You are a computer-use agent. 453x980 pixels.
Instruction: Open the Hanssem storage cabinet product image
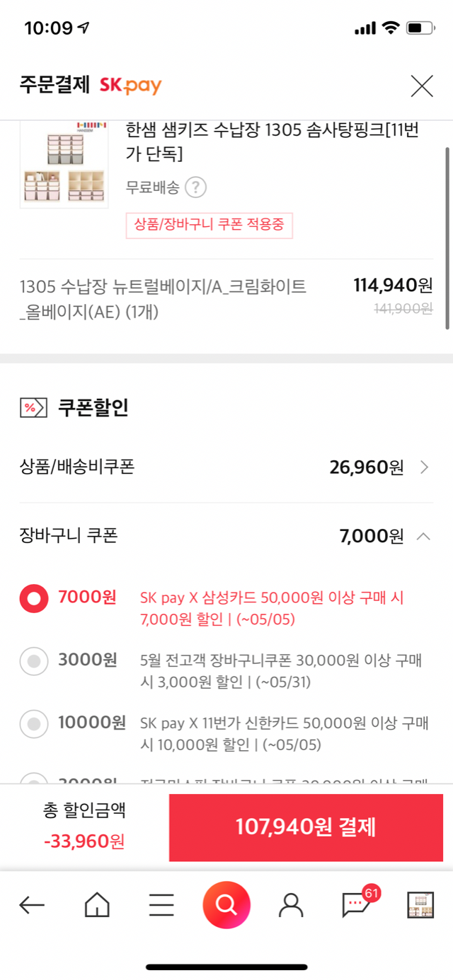pyautogui.click(x=64, y=164)
